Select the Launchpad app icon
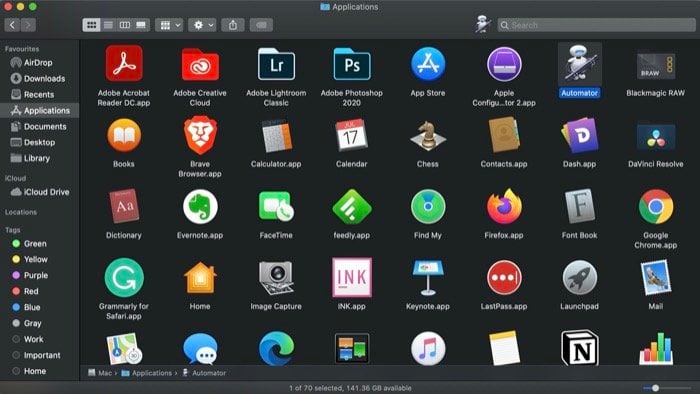Viewport: 700px width, 394px height. (579, 278)
